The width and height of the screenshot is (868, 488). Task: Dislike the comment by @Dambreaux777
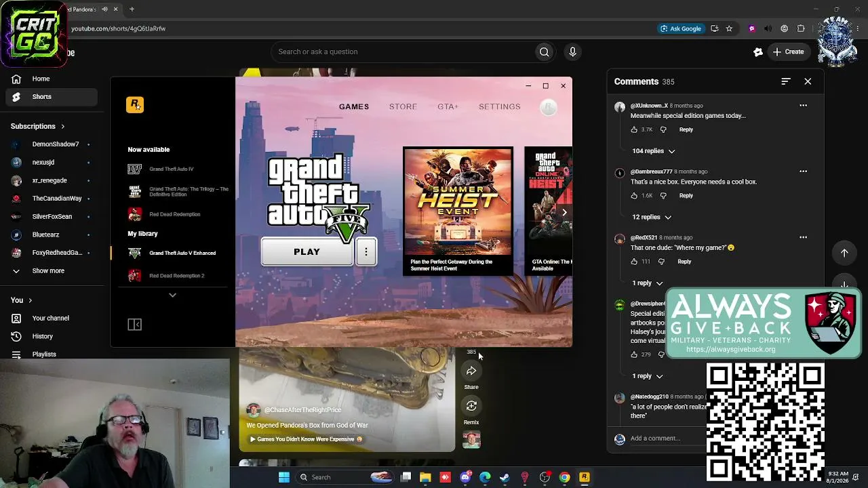point(663,196)
